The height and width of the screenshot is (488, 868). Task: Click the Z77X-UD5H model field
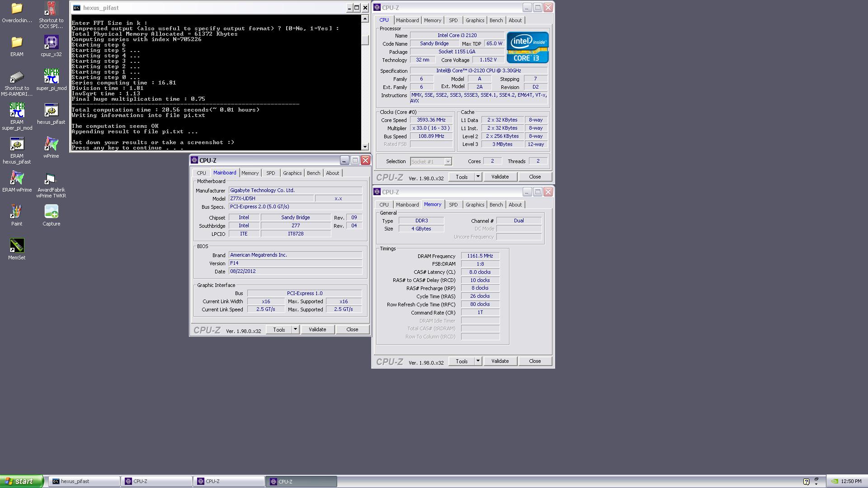click(271, 198)
